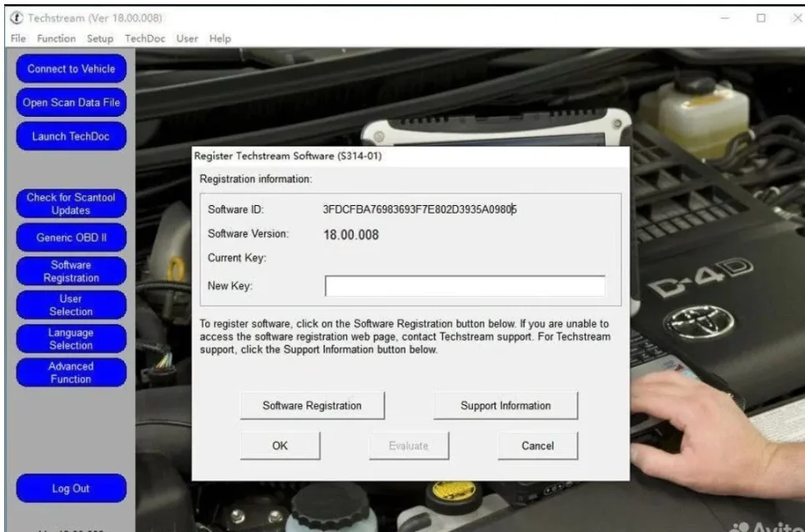
Task: Open the User menu
Action: (x=187, y=38)
